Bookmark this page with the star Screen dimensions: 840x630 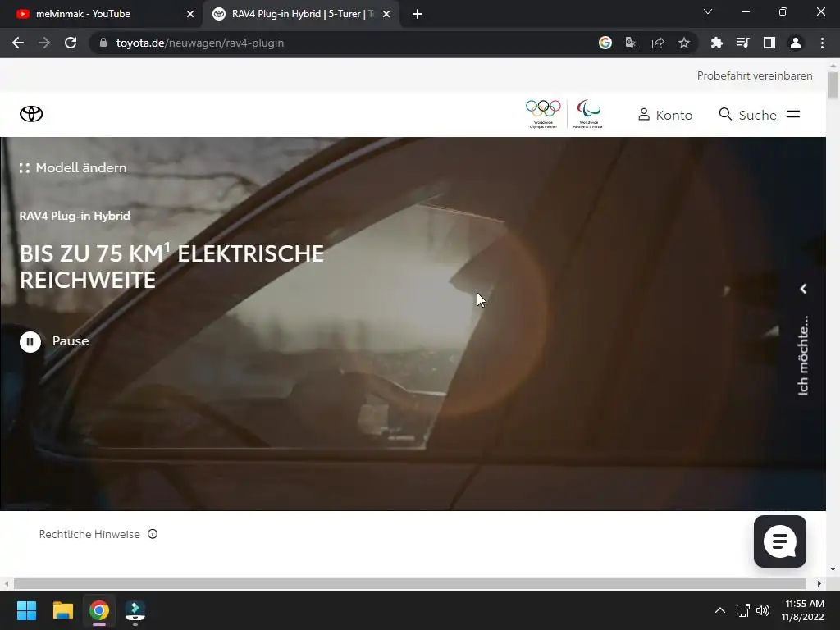click(x=684, y=43)
